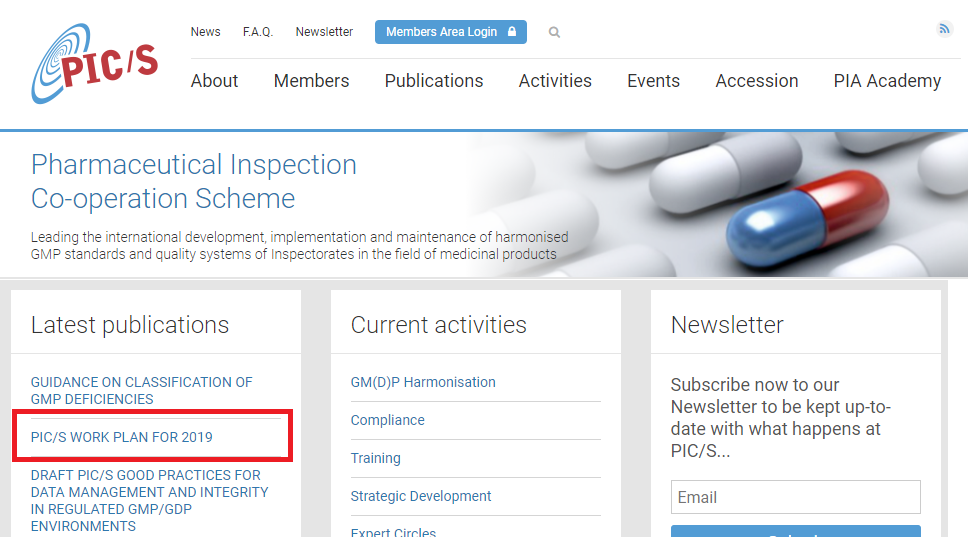Open the Accession menu
Image resolution: width=968 pixels, height=537 pixels.
coord(757,81)
